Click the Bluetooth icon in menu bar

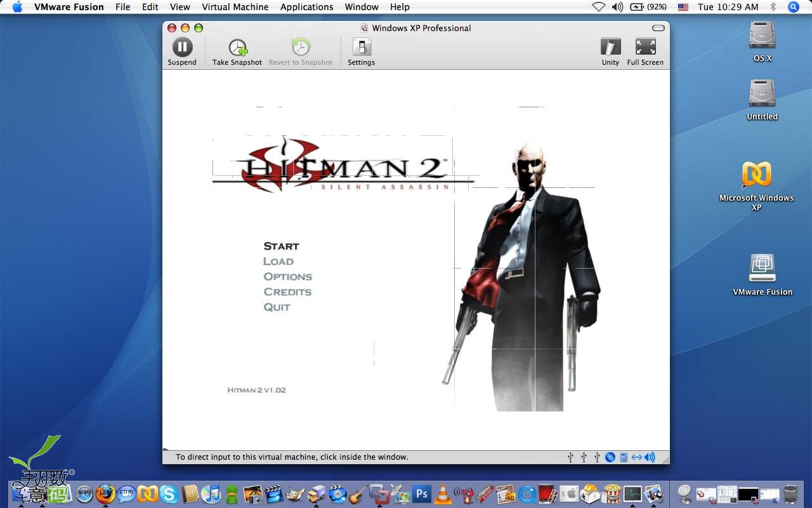pos(773,7)
